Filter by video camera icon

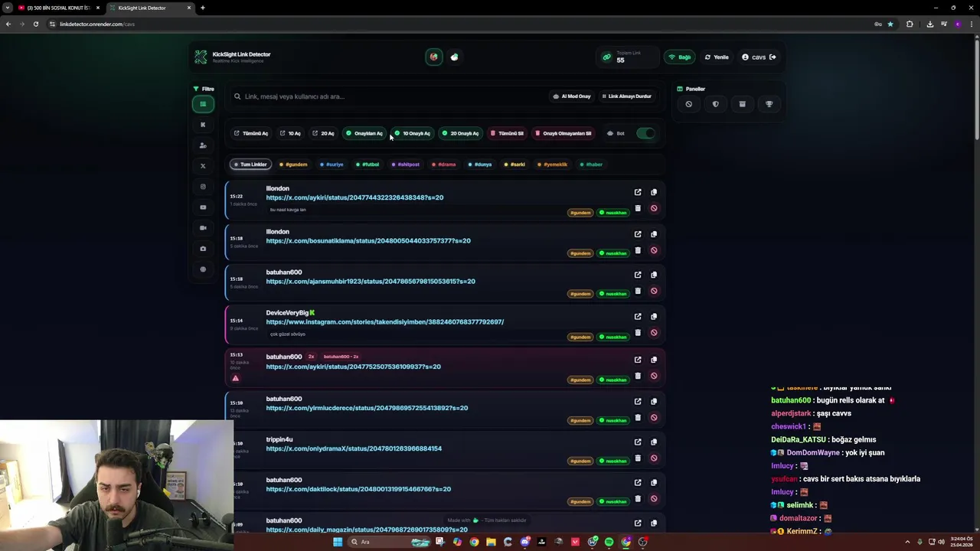(x=203, y=228)
